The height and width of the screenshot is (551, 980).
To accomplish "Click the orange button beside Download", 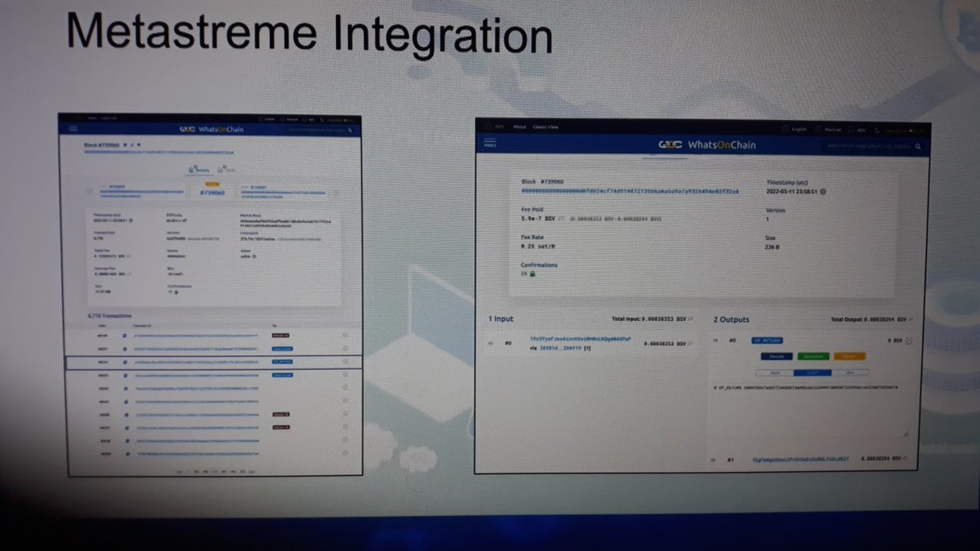I will [850, 356].
